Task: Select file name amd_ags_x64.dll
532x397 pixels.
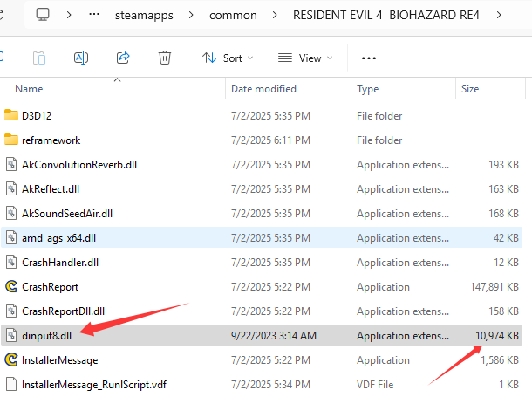Action: coord(58,238)
